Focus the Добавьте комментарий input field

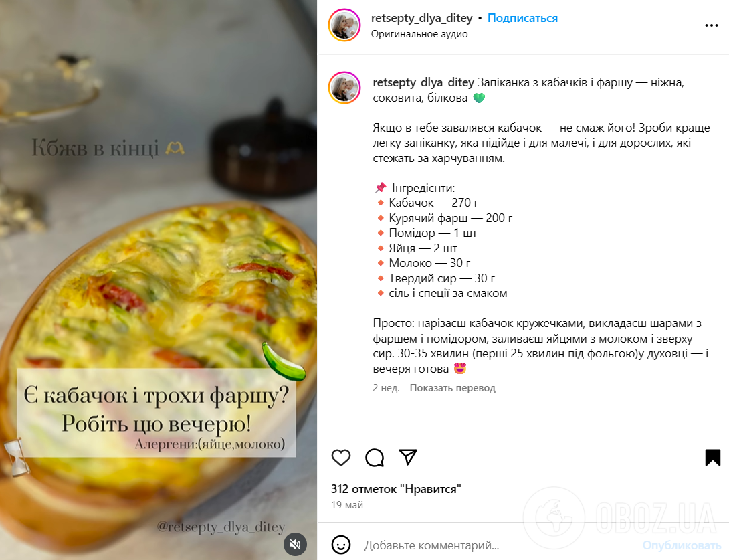click(x=498, y=545)
